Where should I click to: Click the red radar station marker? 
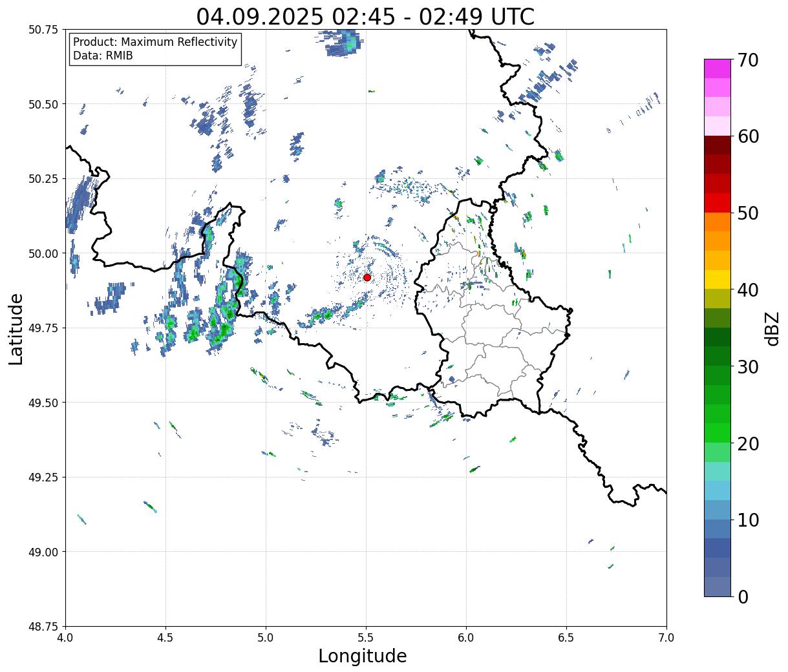367,277
